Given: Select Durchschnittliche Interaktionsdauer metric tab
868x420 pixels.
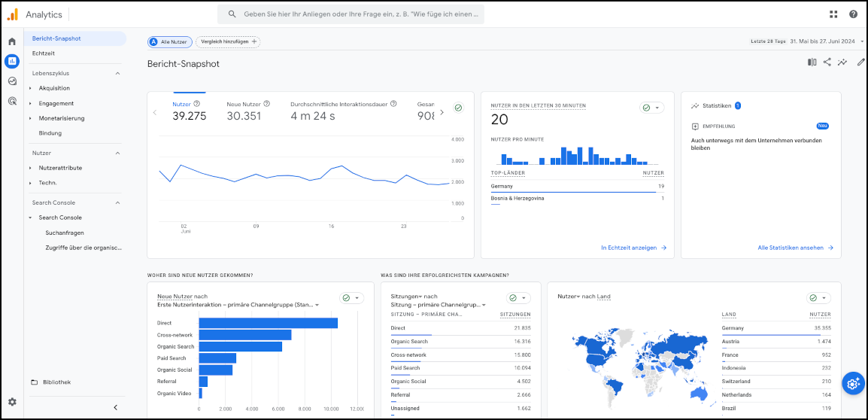Looking at the screenshot, I should [x=344, y=111].
